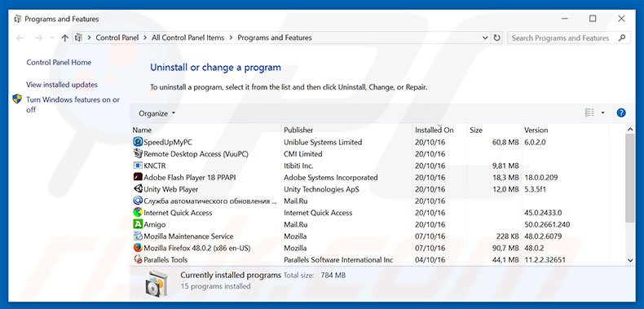Image resolution: width=644 pixels, height=309 pixels.
Task: Click the SpeedUpMyPC program icon
Action: tap(138, 142)
